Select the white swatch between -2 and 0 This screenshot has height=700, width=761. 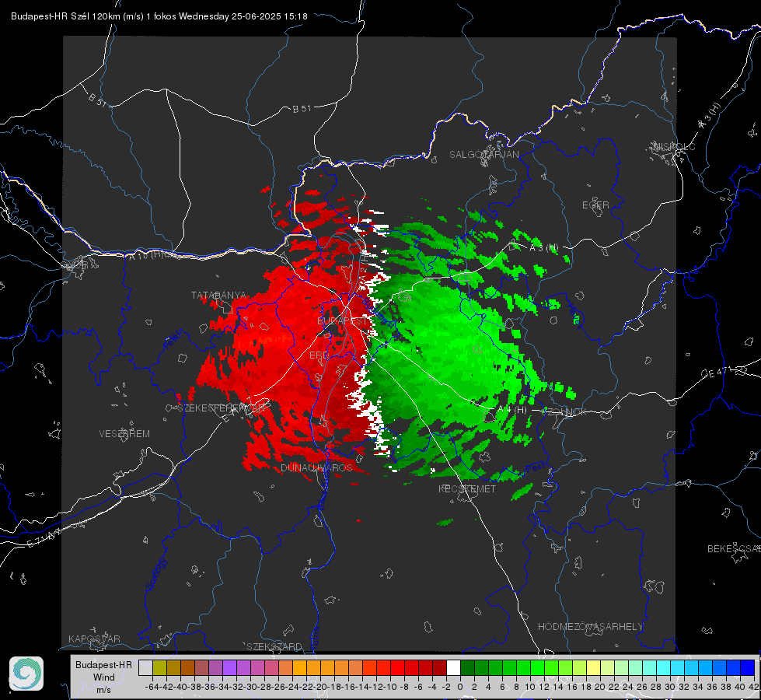(x=453, y=667)
